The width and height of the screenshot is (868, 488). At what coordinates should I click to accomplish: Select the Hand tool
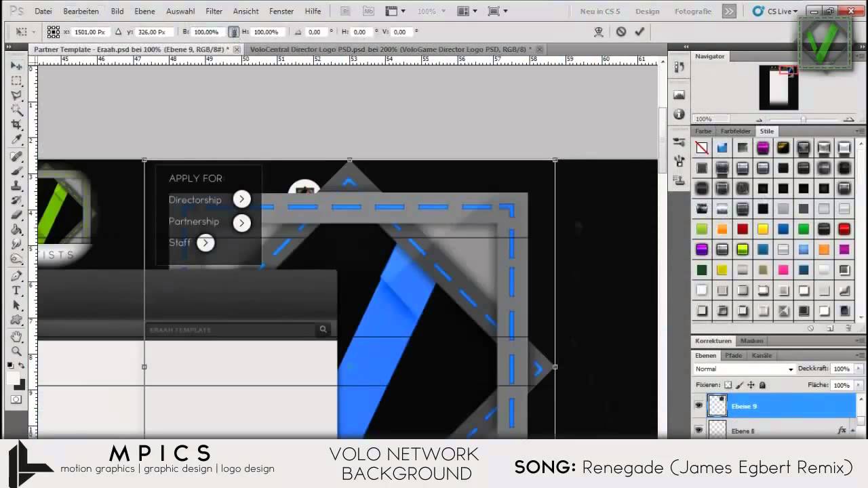pyautogui.click(x=16, y=337)
